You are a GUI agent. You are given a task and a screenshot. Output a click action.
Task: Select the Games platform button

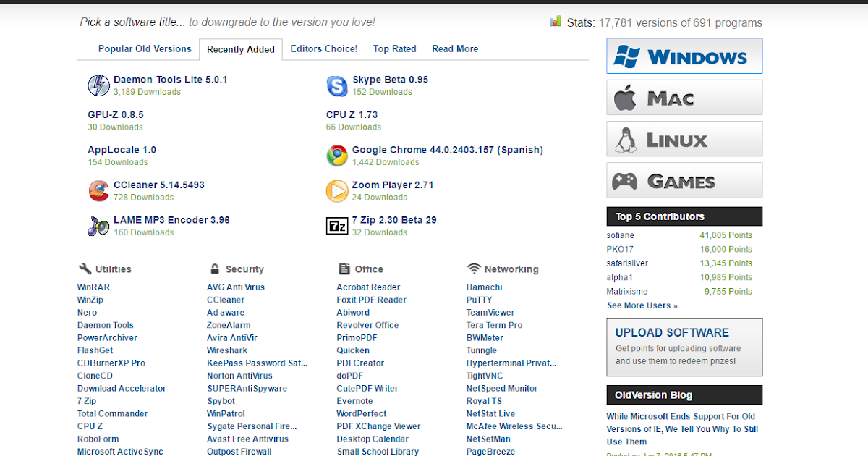tap(684, 180)
